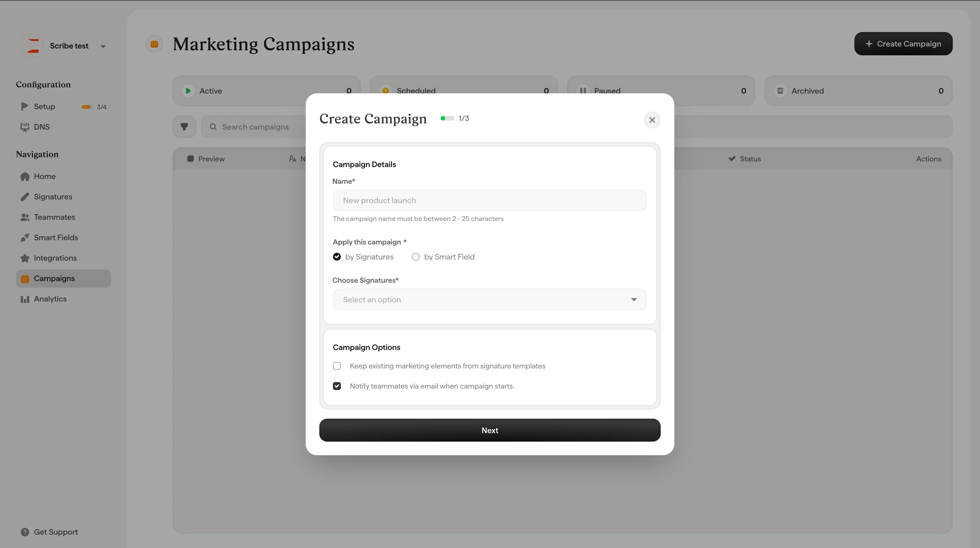
Task: Click the Scheduled campaigns filter card
Action: coord(463,90)
